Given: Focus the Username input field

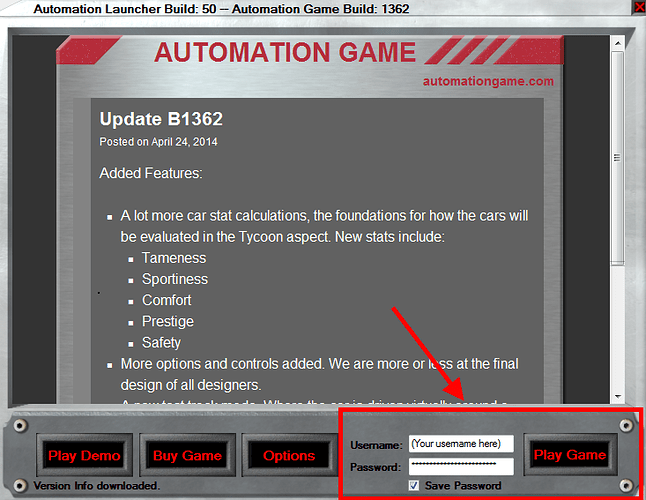Looking at the screenshot, I should point(460,443).
